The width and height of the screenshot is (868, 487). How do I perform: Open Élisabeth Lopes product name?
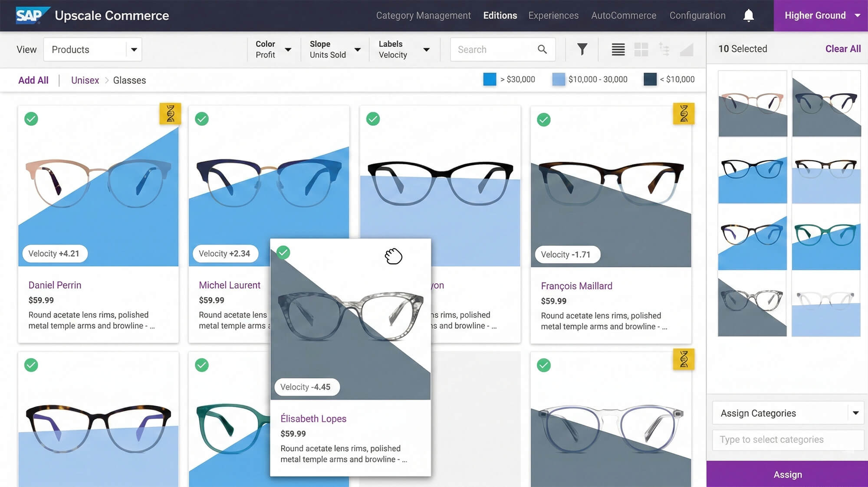(313, 418)
